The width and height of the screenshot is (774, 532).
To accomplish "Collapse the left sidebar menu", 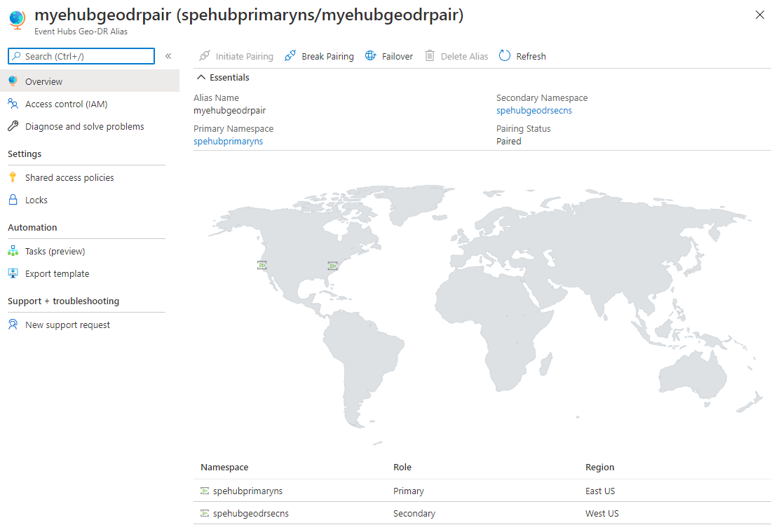I will pyautogui.click(x=168, y=56).
